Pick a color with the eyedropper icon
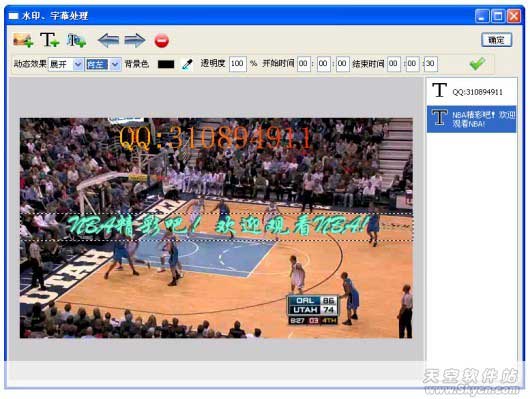 click(x=187, y=64)
